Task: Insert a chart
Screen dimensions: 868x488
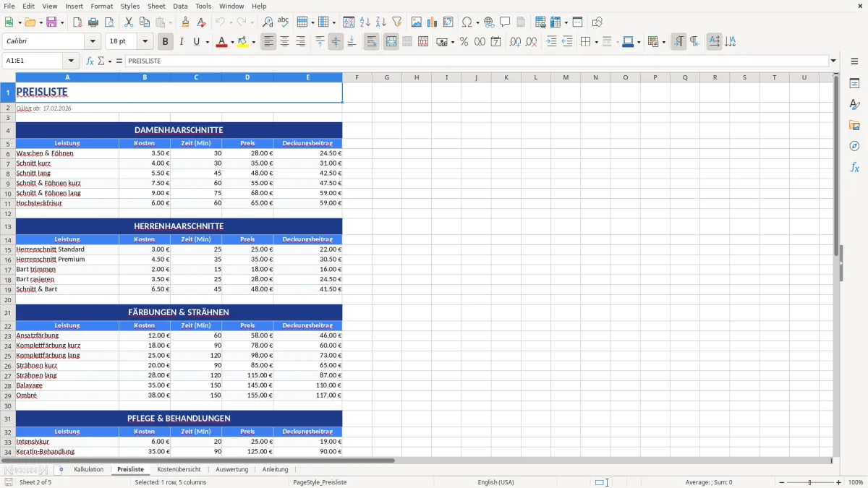Action: point(431,22)
